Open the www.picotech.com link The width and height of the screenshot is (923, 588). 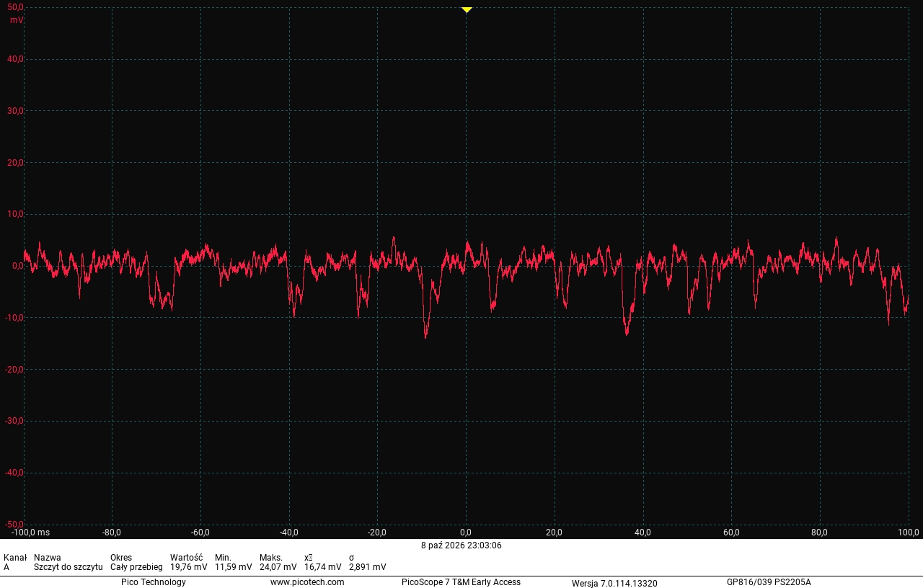(307, 582)
